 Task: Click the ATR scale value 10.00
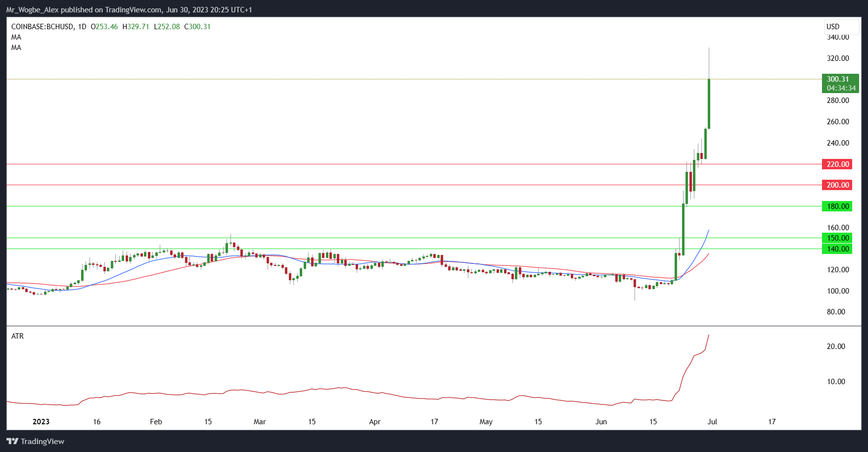point(836,382)
